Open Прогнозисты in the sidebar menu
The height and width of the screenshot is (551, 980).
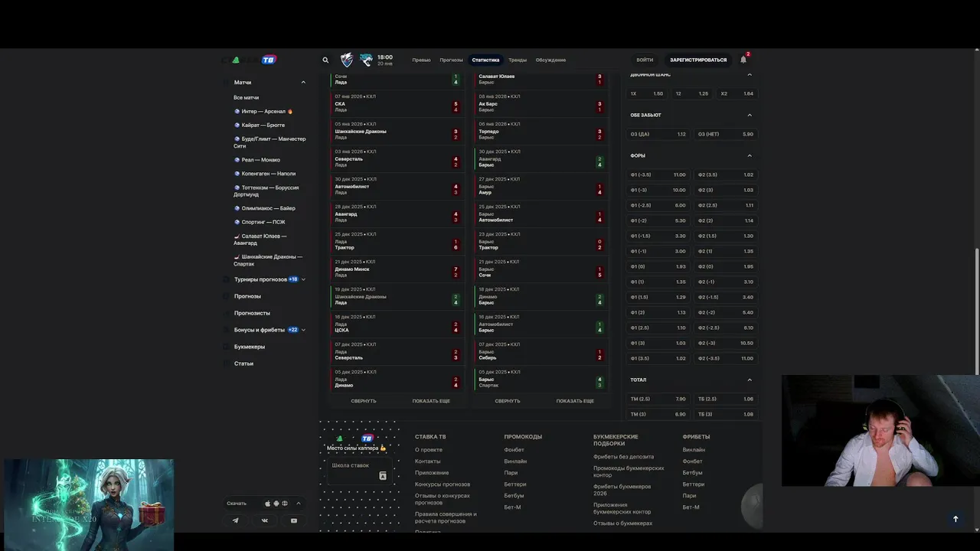coord(252,313)
